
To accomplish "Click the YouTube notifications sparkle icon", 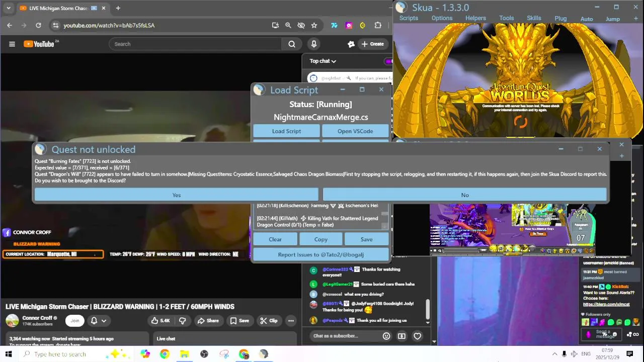I will click(351, 44).
